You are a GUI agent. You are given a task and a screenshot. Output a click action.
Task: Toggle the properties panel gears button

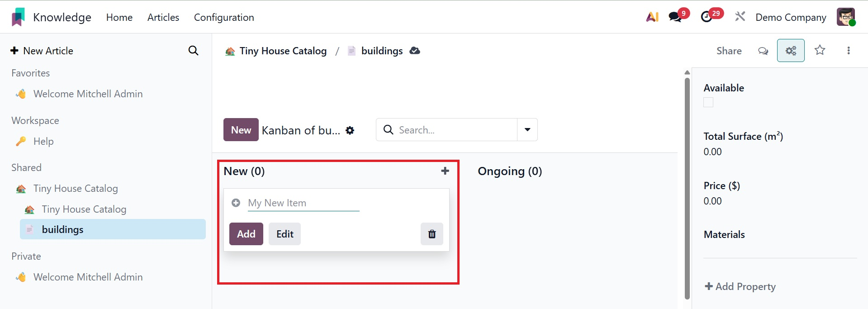(x=791, y=51)
